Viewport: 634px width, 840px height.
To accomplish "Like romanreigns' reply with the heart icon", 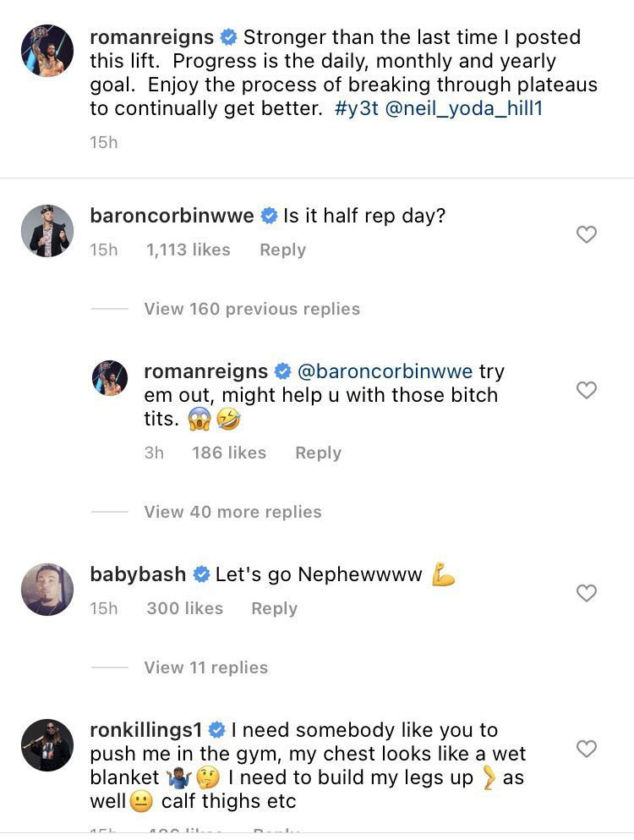I will click(586, 390).
